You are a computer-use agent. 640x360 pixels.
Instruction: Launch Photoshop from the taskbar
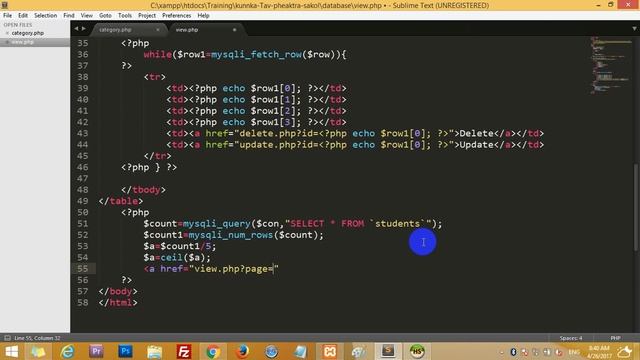[x=125, y=351]
